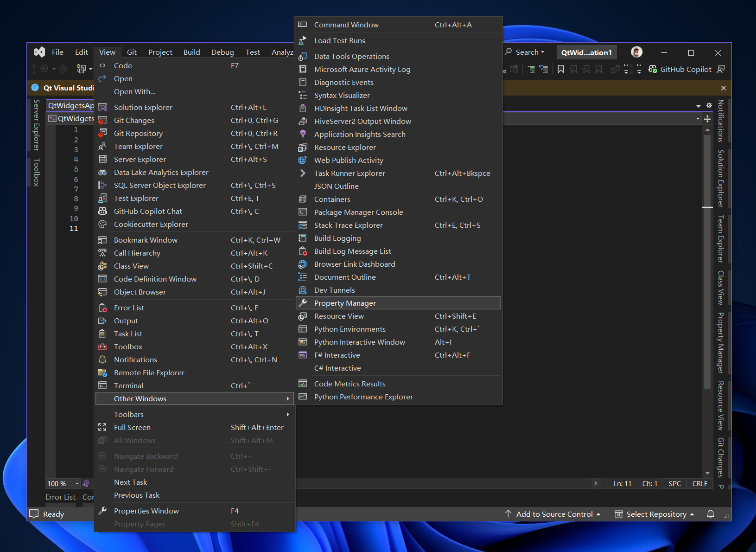This screenshot has height=552, width=756.
Task: Open the Debug menu
Action: click(x=222, y=52)
